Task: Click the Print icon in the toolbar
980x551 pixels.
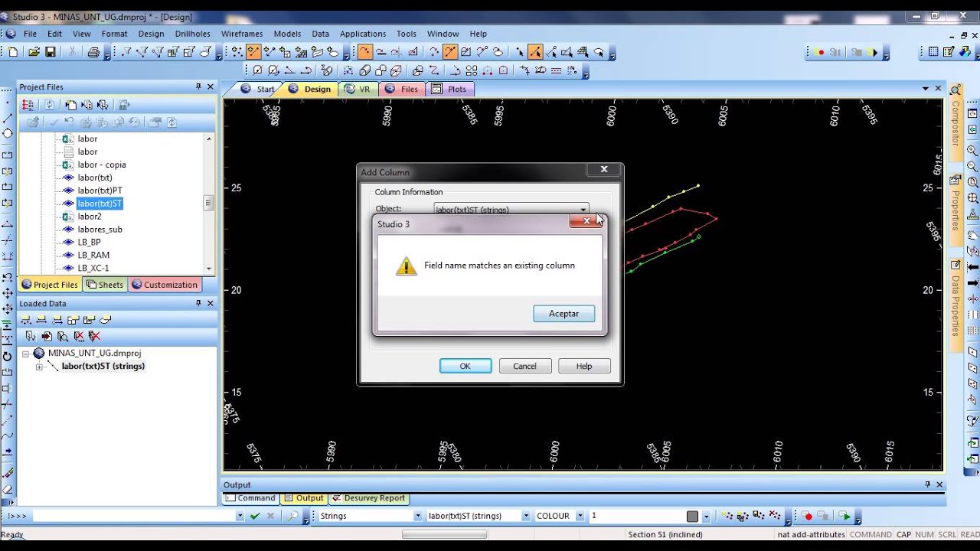Action: [x=93, y=52]
